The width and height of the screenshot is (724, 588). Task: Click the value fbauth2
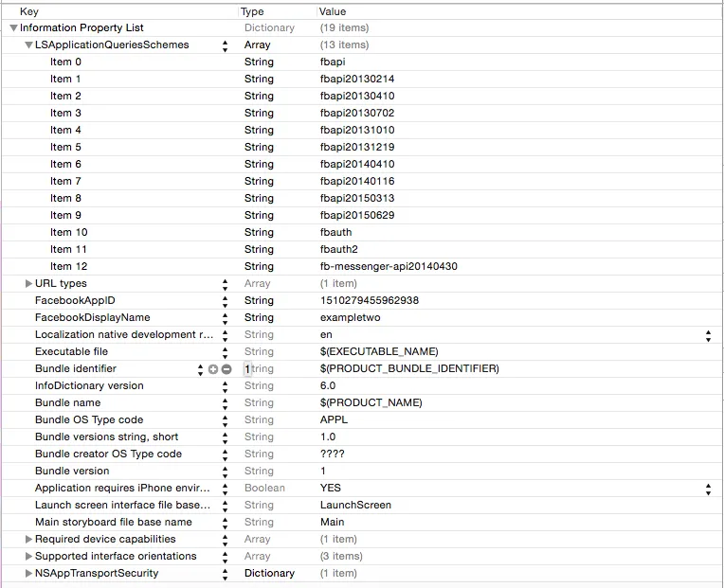tap(339, 249)
